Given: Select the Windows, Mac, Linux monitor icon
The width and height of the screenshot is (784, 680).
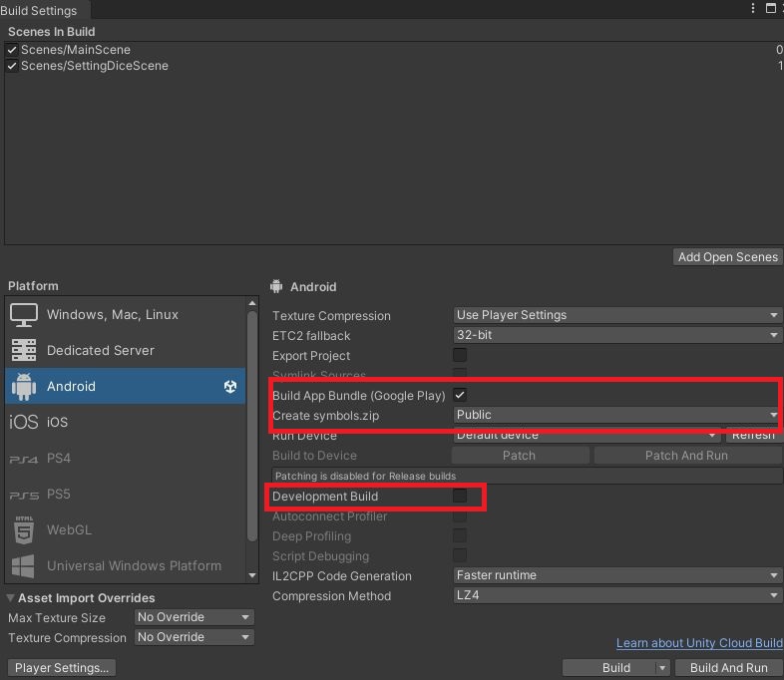Looking at the screenshot, I should coord(24,315).
